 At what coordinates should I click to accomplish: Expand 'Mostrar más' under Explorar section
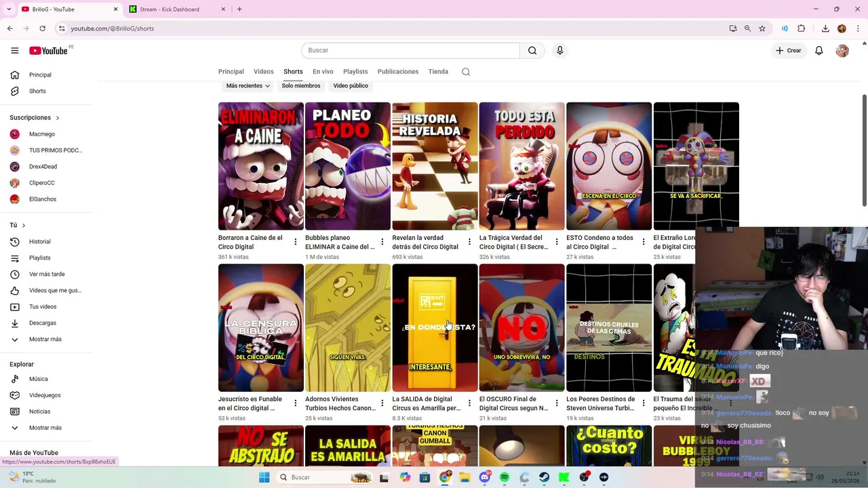(46, 428)
